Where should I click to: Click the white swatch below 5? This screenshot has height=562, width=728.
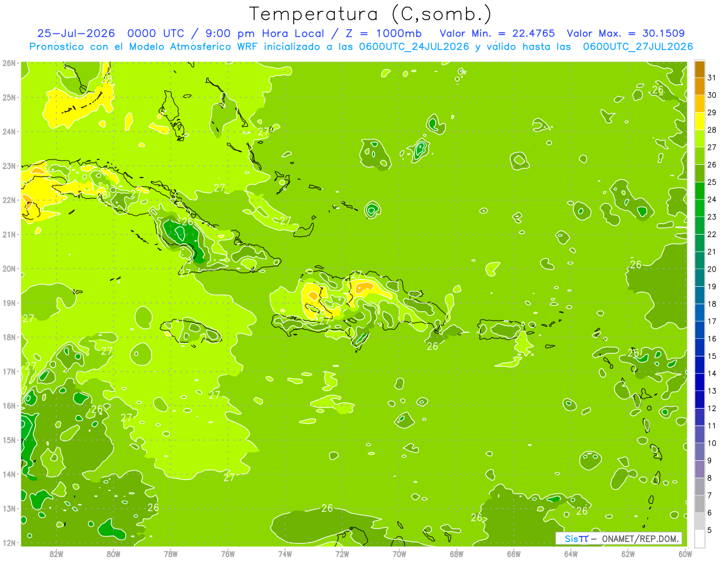[699, 538]
